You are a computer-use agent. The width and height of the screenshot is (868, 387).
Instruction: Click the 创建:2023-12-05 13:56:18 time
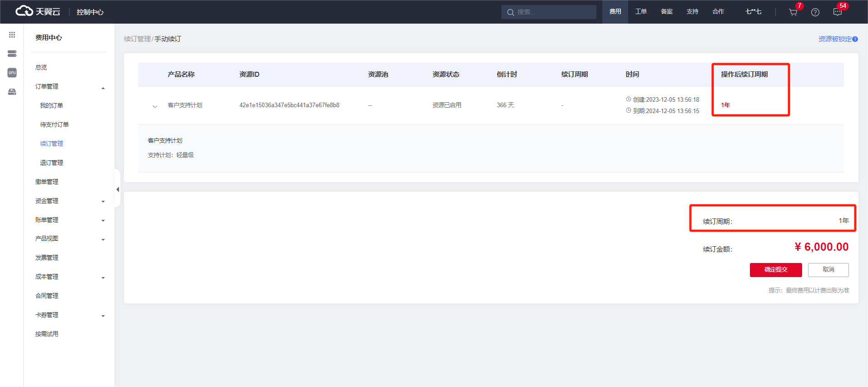[666, 99]
